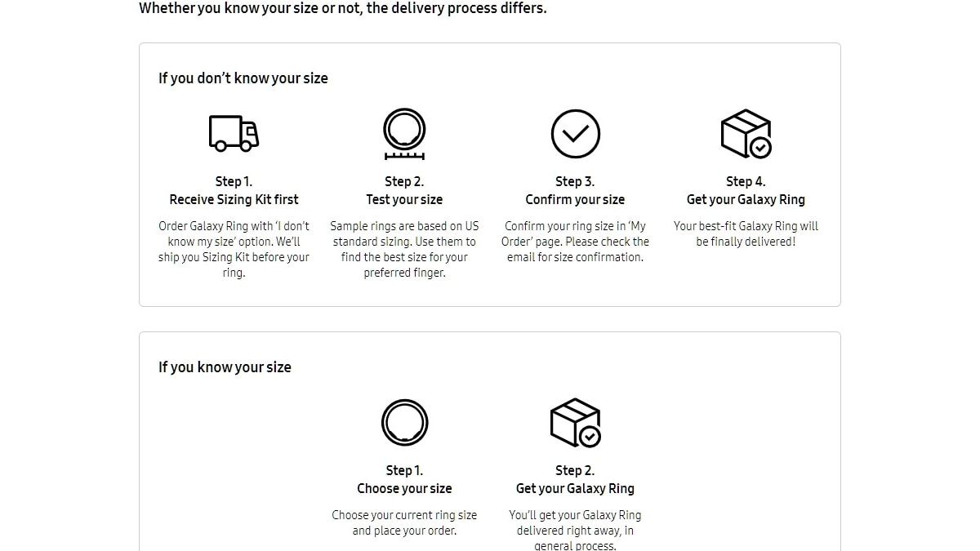Click the delivery truck icon
The height and width of the screenshot is (551, 980).
click(234, 133)
